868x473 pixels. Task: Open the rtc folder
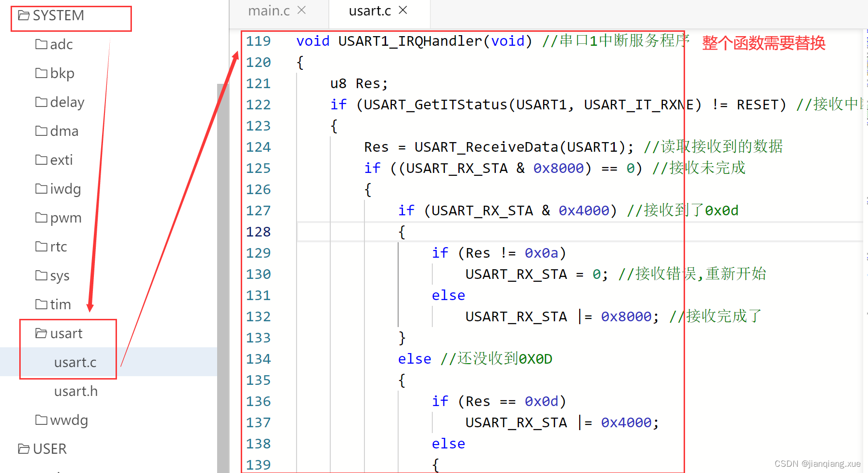51,247
